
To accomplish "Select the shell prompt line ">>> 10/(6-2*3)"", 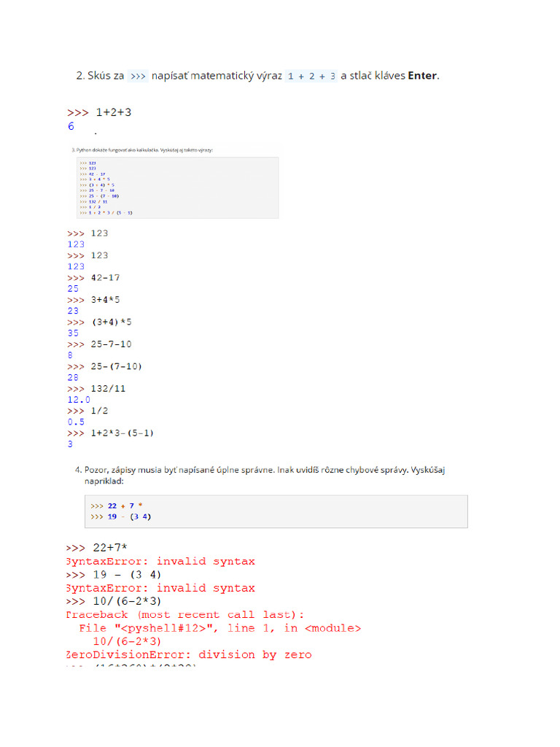I will [x=114, y=601].
